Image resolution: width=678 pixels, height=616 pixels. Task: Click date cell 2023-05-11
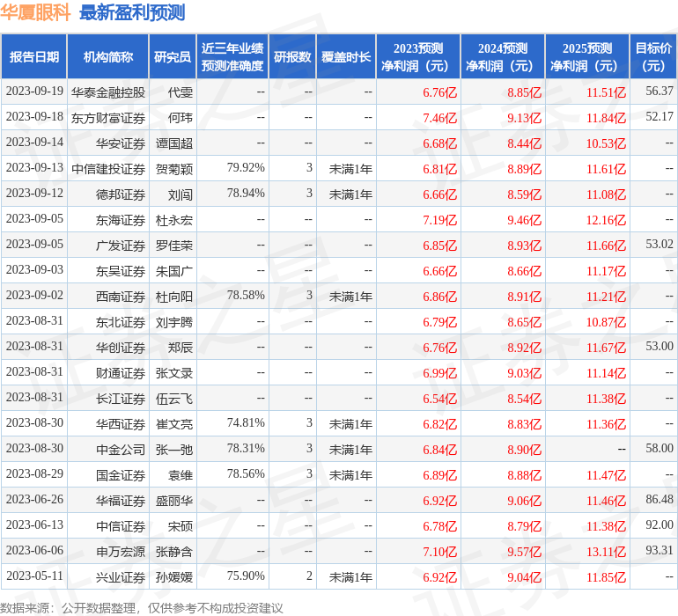tap(34, 576)
